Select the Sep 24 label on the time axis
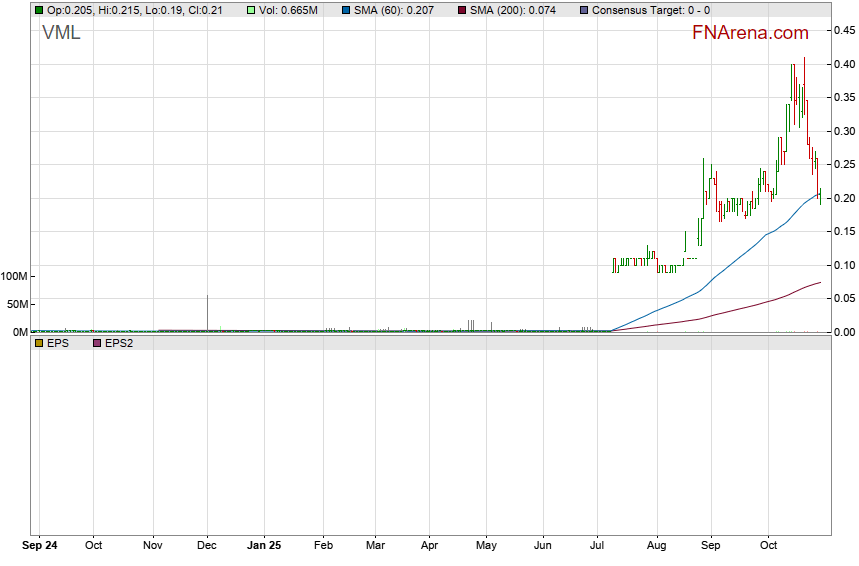Screen dimensions: 859x566 pyautogui.click(x=42, y=546)
